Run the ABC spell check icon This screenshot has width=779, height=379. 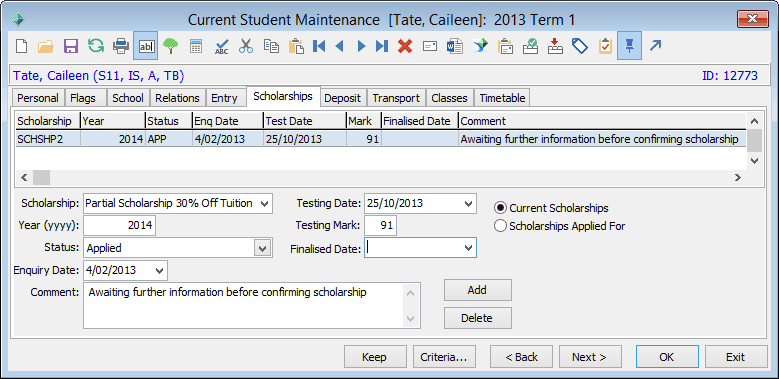click(221, 46)
